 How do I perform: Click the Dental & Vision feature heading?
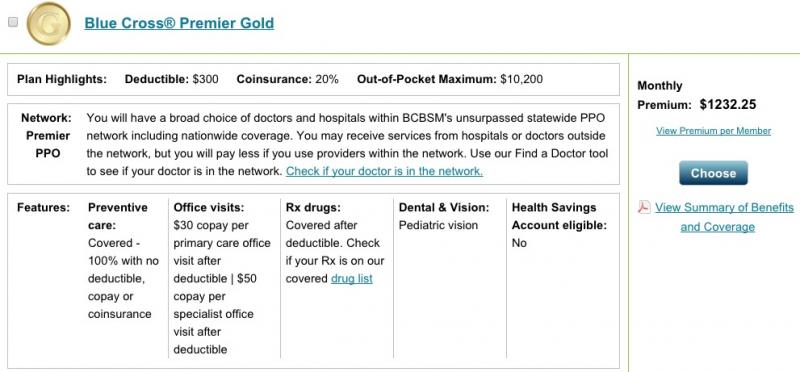tap(444, 208)
